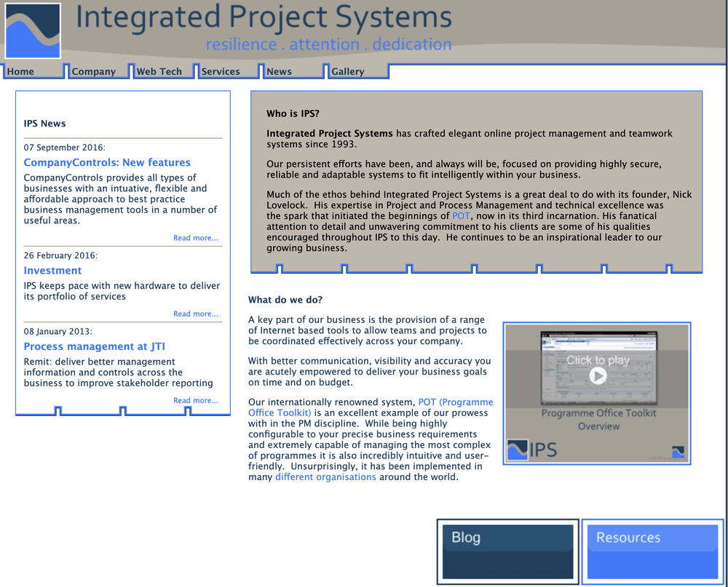
Task: Click the Who is IPS? heading
Action: click(293, 113)
